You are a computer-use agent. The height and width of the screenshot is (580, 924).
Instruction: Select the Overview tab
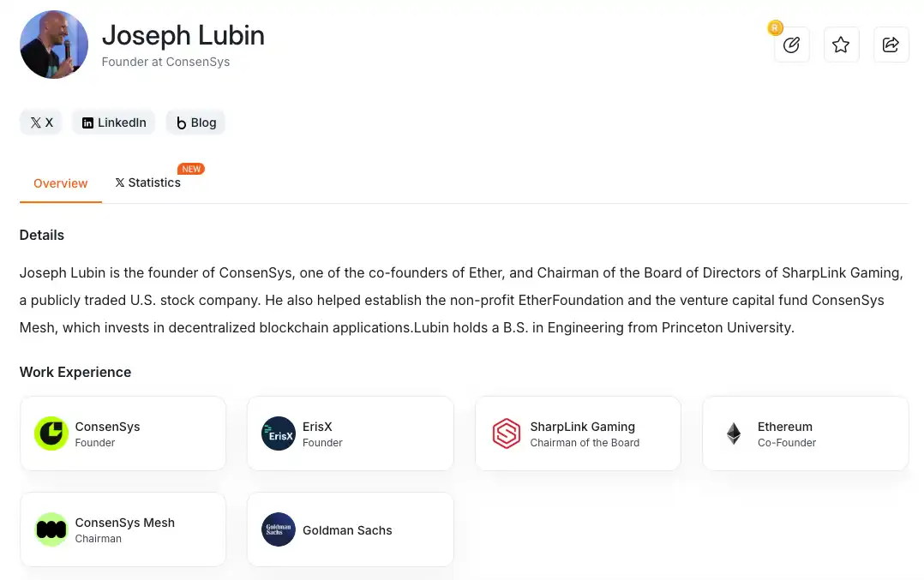point(60,182)
